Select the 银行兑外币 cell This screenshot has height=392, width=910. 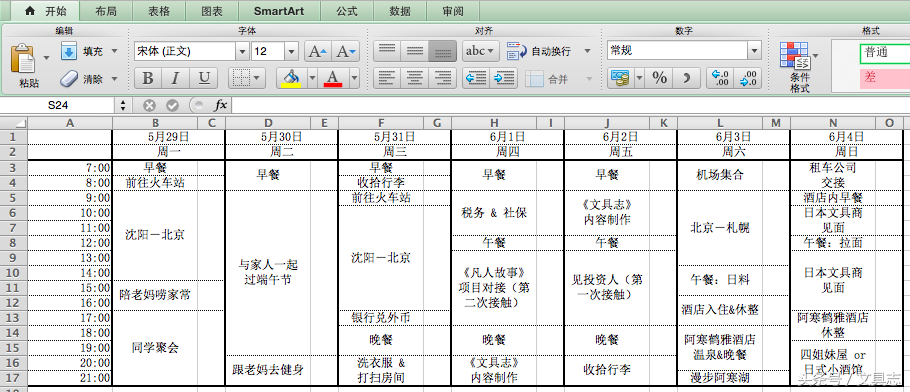pyautogui.click(x=381, y=318)
